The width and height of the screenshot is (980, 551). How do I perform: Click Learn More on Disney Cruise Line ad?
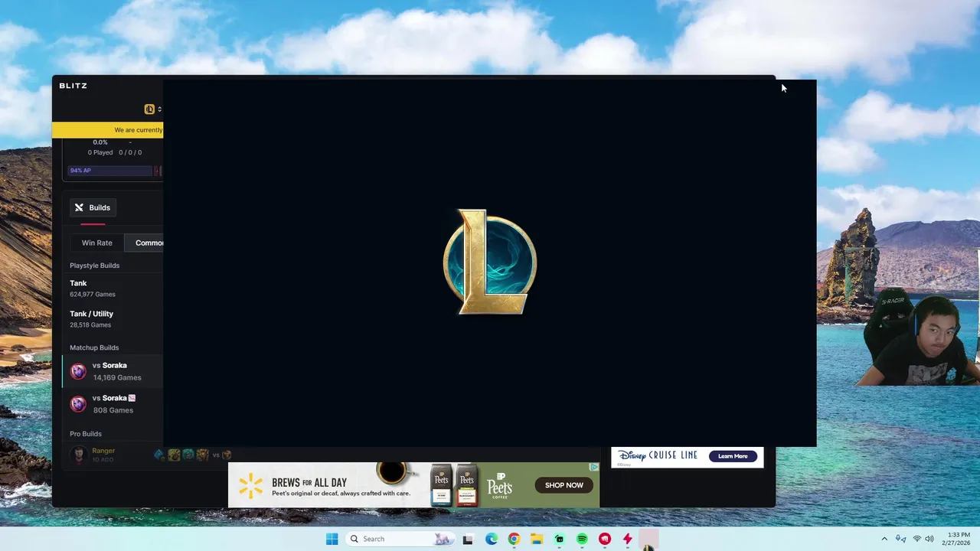(733, 456)
